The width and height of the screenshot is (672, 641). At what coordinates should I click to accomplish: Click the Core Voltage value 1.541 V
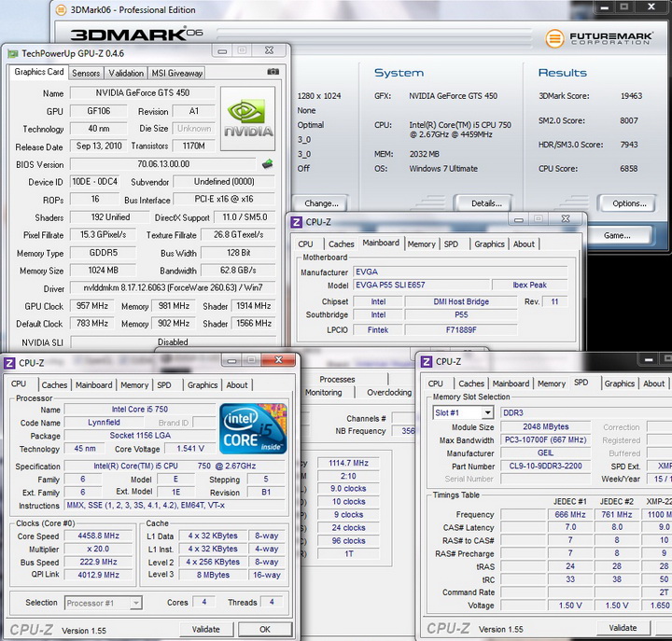point(190,449)
